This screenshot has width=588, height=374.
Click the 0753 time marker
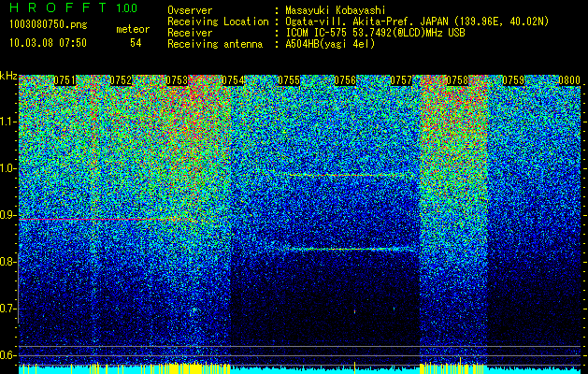pyautogui.click(x=177, y=80)
